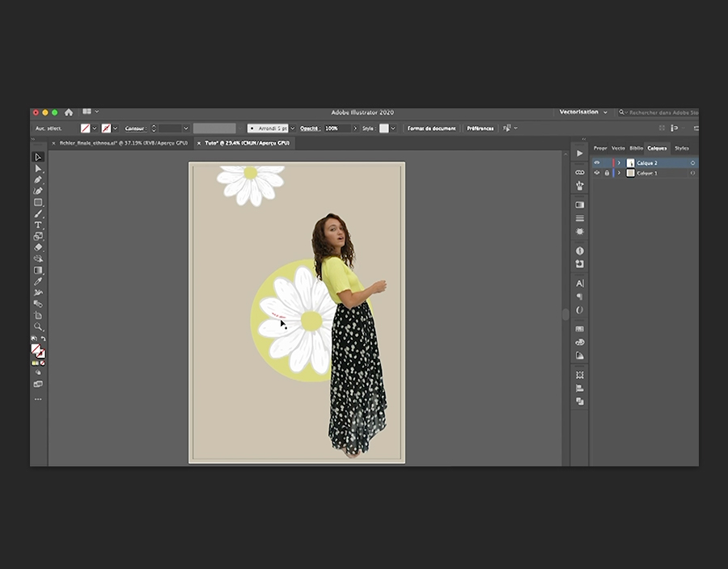Open the Arrondi 5 pt brush dropdown
728x569 pixels.
click(x=292, y=129)
